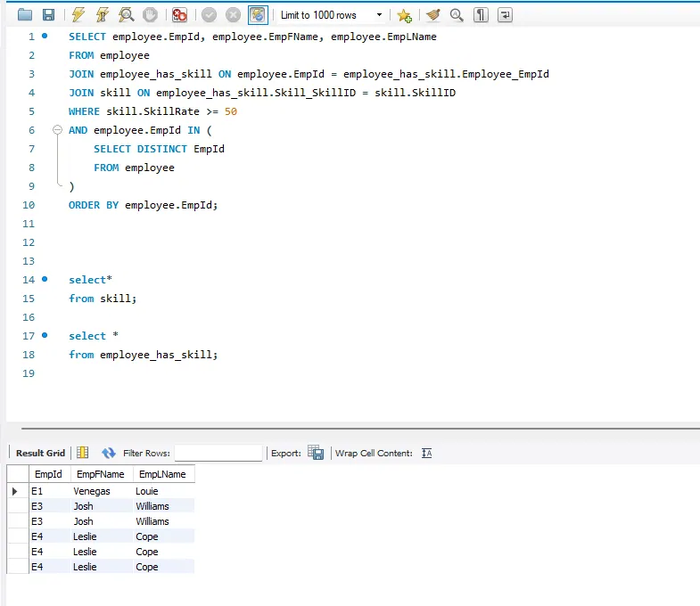
Task: Click the row selector arrow for E1
Action: pyautogui.click(x=15, y=491)
